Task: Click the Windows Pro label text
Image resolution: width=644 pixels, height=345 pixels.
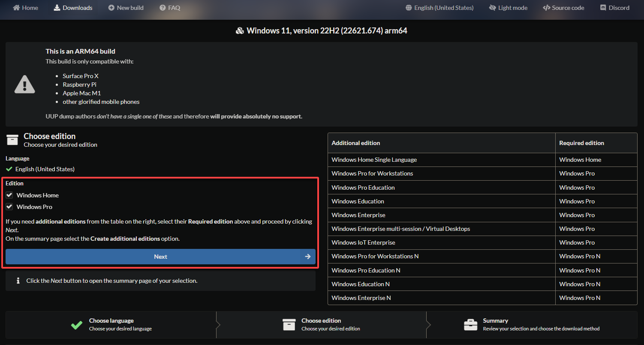Action: 34,207
